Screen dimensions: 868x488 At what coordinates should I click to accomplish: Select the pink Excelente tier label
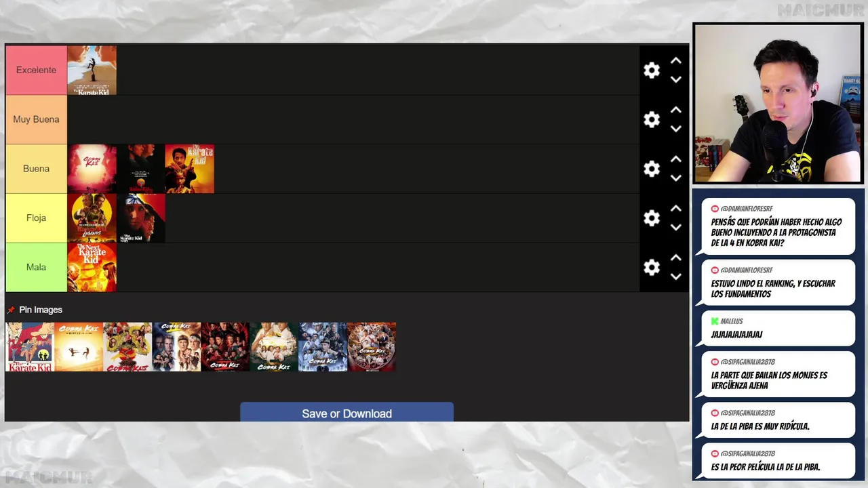pos(36,70)
